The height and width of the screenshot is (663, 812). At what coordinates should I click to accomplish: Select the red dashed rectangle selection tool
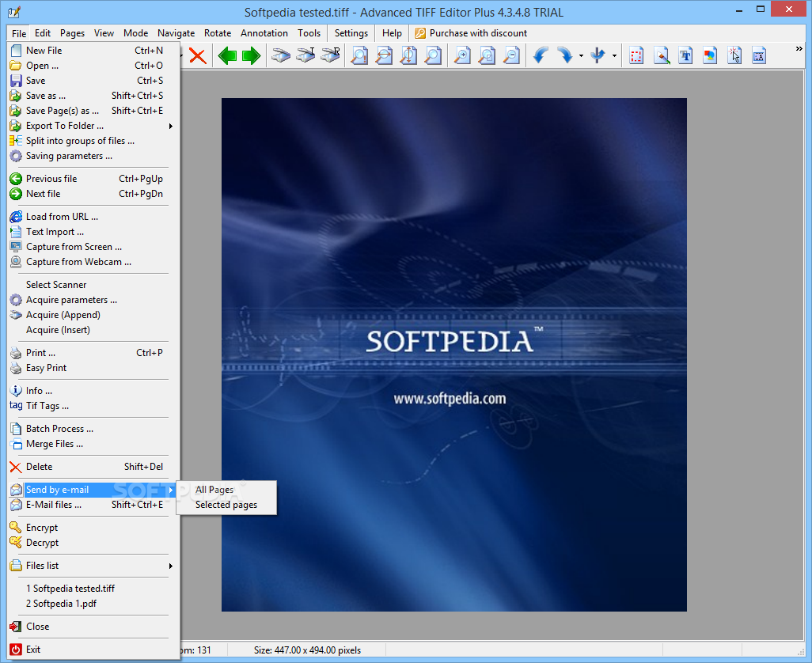(x=636, y=55)
